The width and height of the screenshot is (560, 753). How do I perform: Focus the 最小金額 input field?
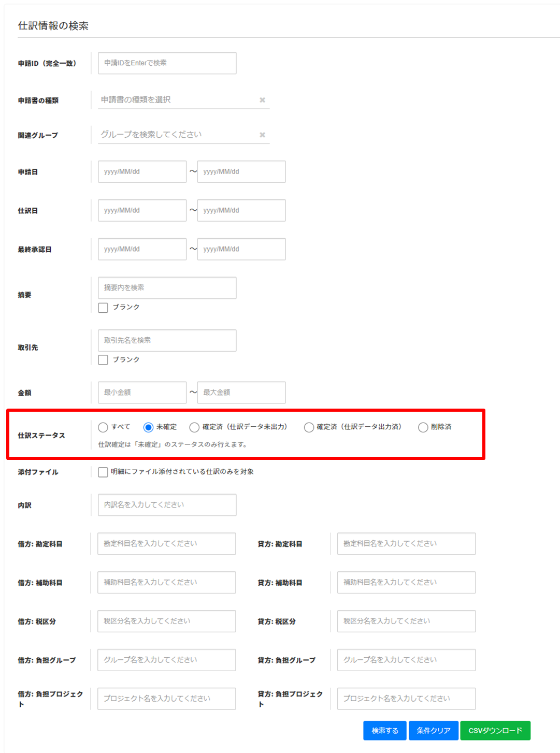[142, 393]
